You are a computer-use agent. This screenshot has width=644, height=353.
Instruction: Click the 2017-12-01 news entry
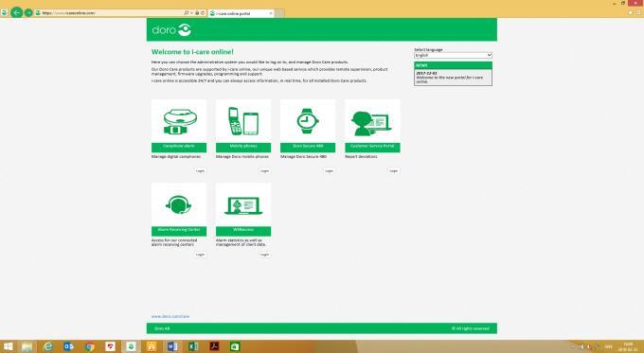coord(453,78)
